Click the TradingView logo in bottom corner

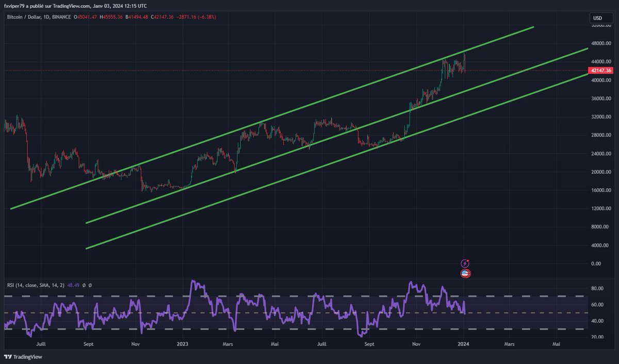coord(23,357)
